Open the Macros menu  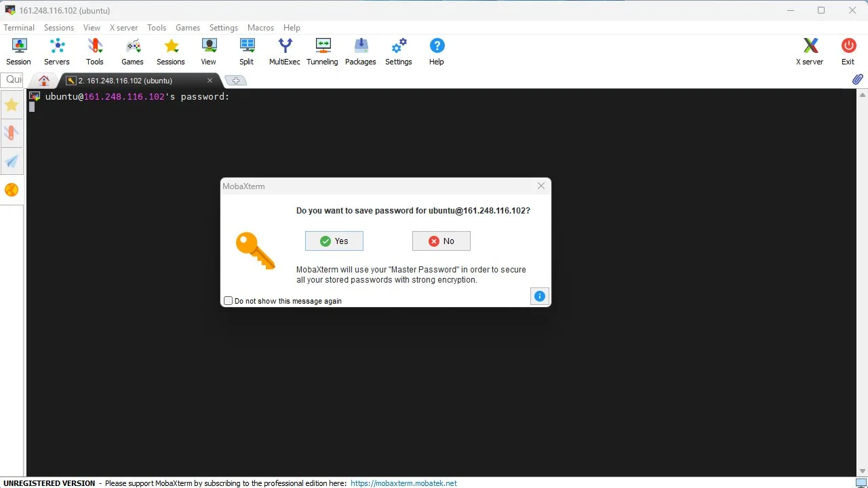point(260,28)
